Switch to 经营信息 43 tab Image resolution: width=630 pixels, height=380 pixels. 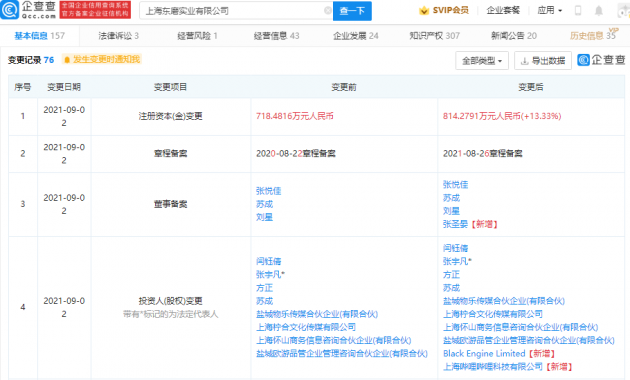(x=276, y=36)
